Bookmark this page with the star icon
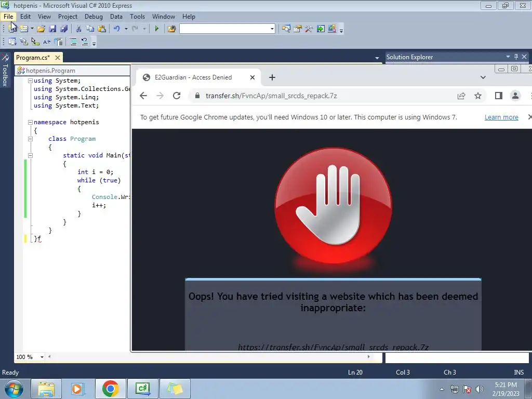Image resolution: width=532 pixels, height=399 pixels. 478,96
